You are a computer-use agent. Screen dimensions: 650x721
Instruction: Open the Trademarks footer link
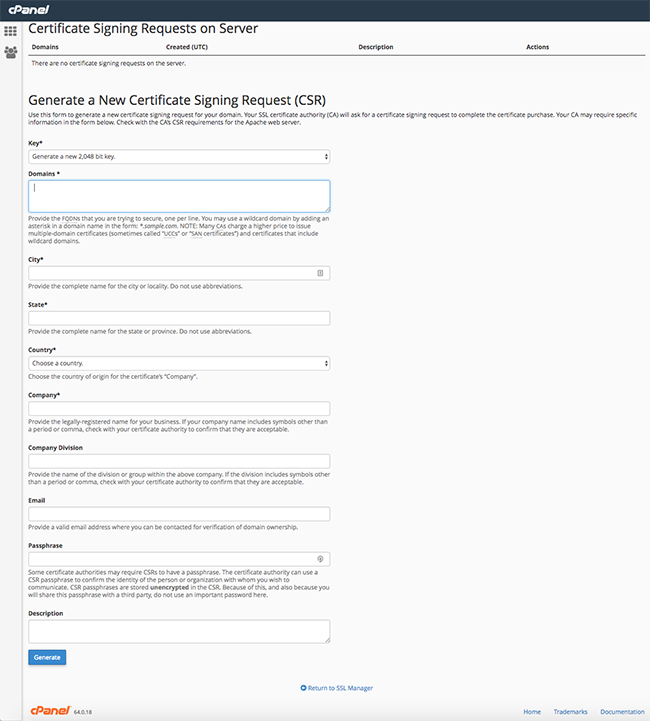[572, 712]
